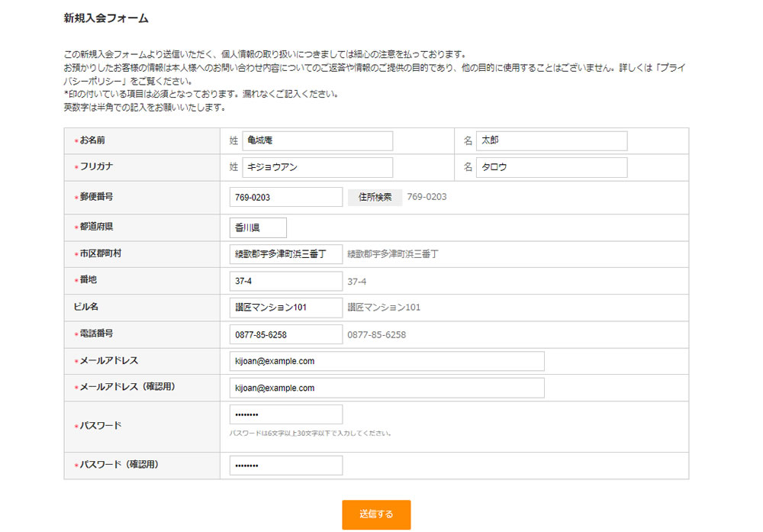The width and height of the screenshot is (763, 532).
Task: Click the gray example text 綾歌郡宇多津町浜三番丁
Action: pyautogui.click(x=393, y=254)
